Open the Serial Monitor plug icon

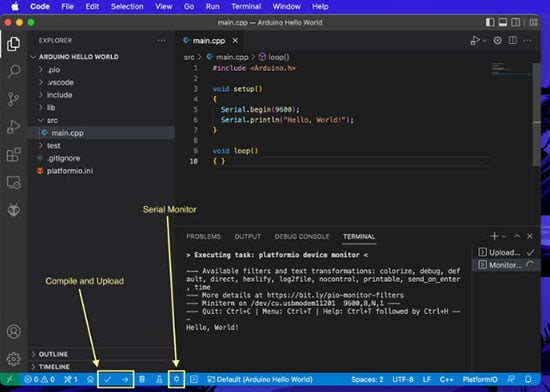tap(176, 379)
